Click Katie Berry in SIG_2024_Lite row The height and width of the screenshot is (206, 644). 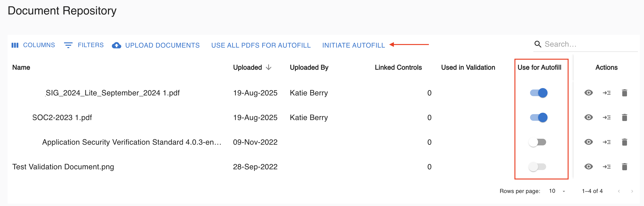point(309,93)
